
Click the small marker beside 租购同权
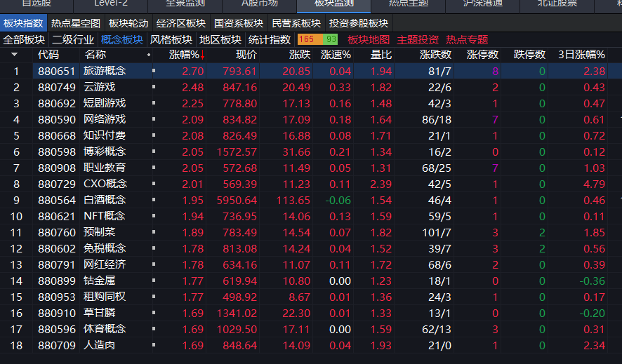pos(154,297)
